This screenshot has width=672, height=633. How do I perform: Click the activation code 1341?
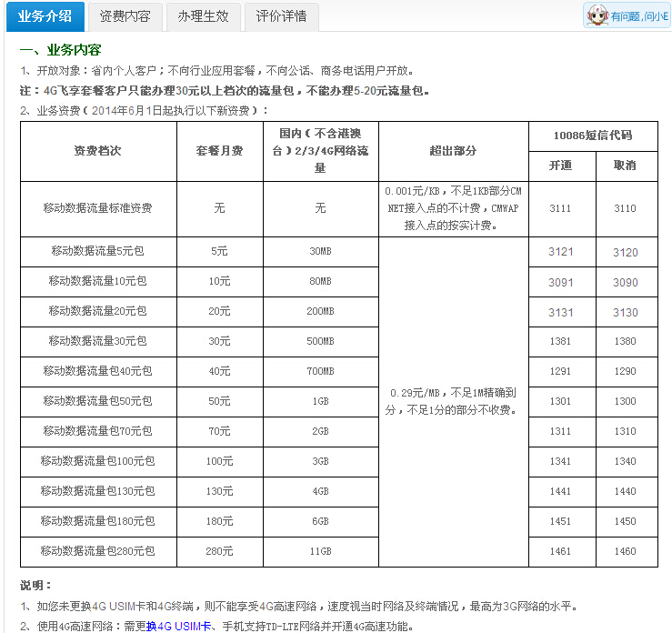click(x=560, y=462)
